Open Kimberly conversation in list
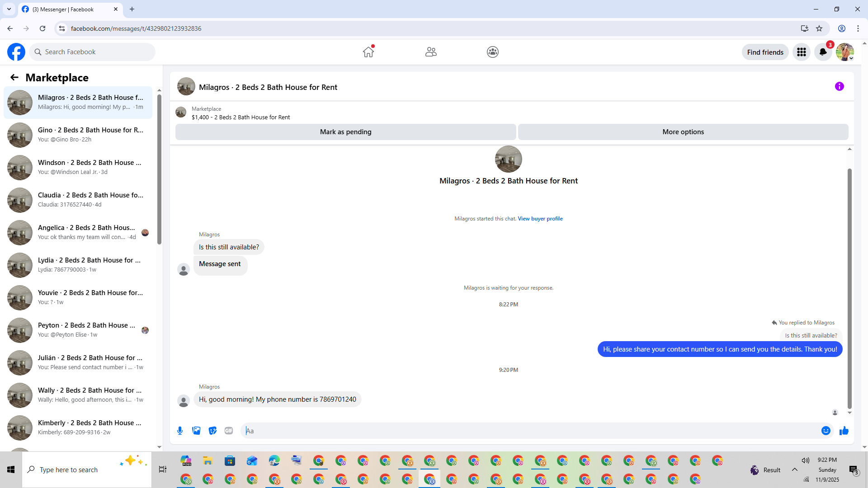Viewport: 868px width, 488px height. [x=78, y=427]
